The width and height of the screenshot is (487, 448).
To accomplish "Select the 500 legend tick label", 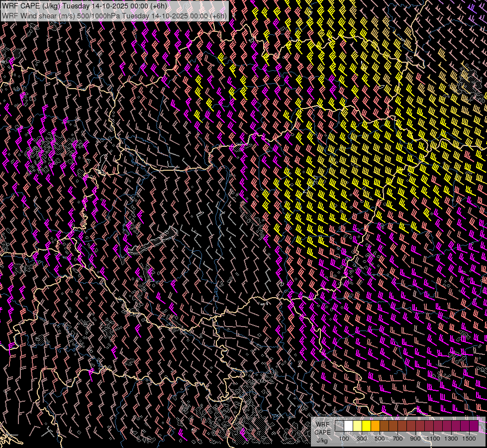I will [380, 439].
